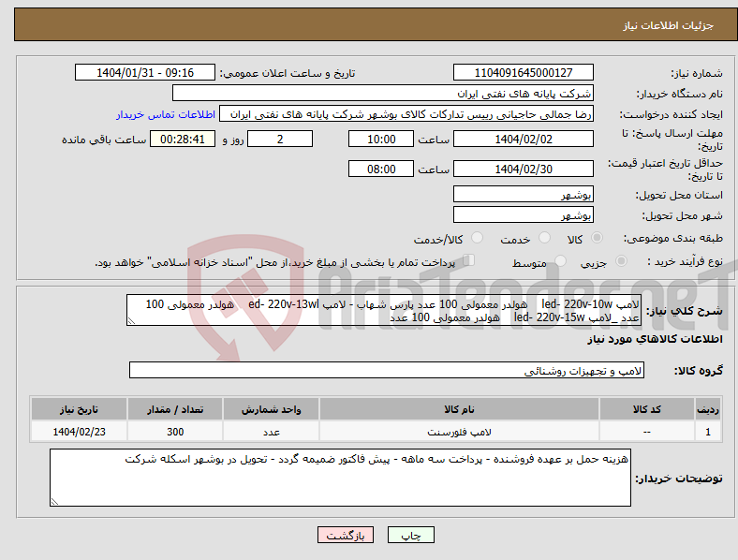This screenshot has width=738, height=560.
Task: Click the unit cell عدد
Action: [x=271, y=432]
